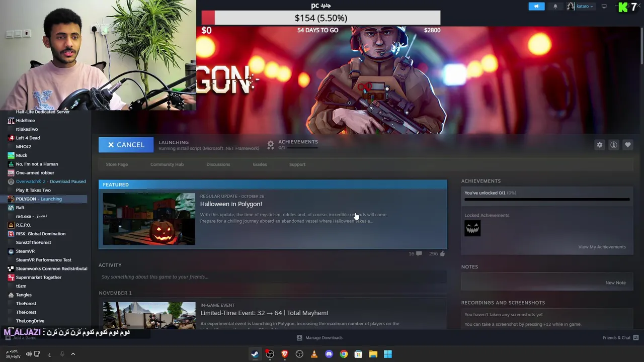
Task: Select One-armed robber in library
Action: pos(35,173)
